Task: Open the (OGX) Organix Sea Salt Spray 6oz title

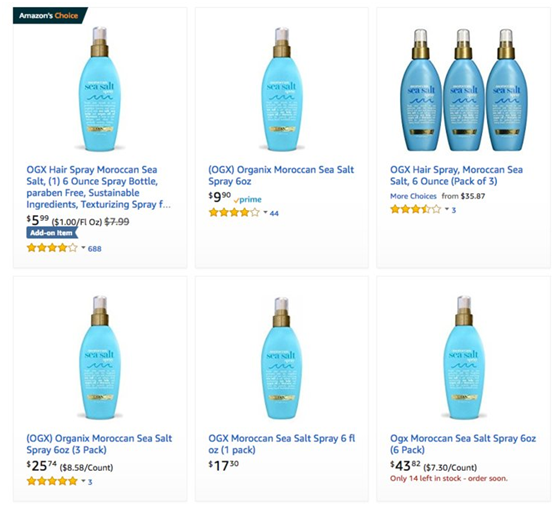Action: pyautogui.click(x=281, y=175)
